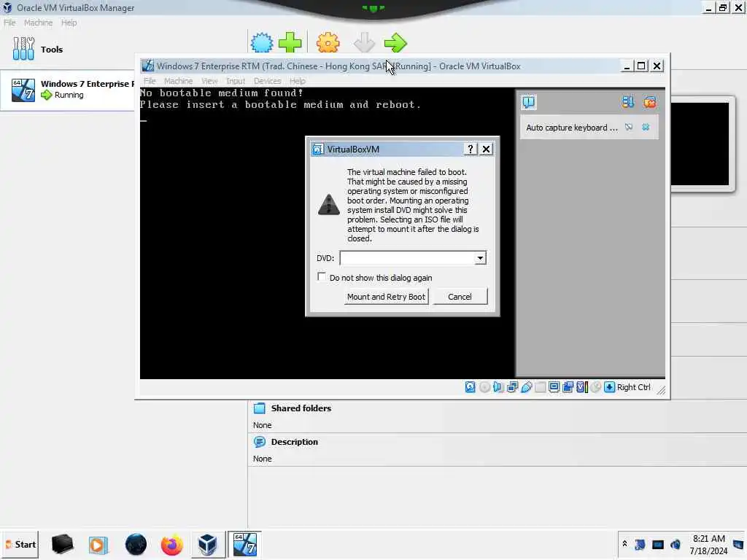Click keyboard capture indicator beside Right Ctrl

click(x=609, y=387)
